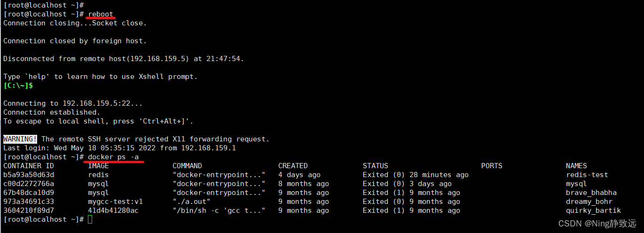The height and width of the screenshot is (233, 644).
Task: Click the CONTAINER ID column header
Action: (x=29, y=166)
